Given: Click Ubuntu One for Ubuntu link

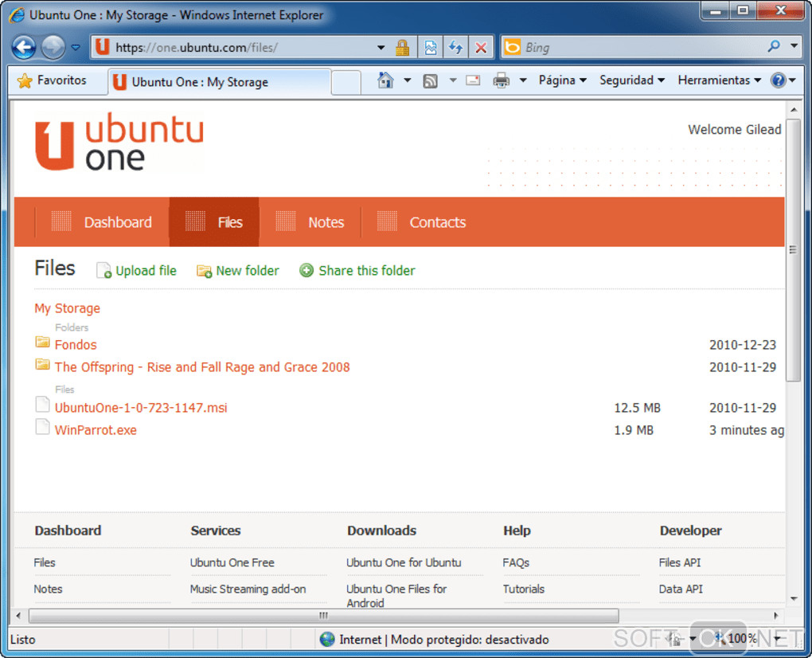Looking at the screenshot, I should 404,562.
